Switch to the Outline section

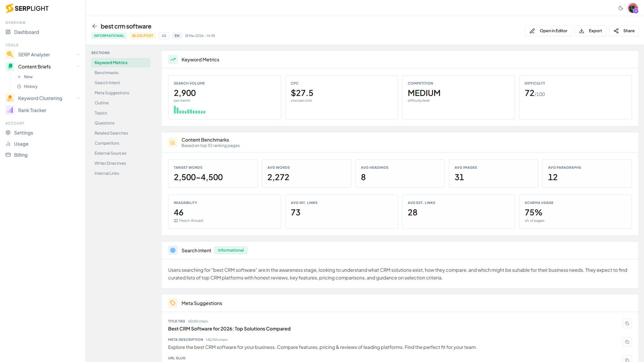tap(101, 103)
